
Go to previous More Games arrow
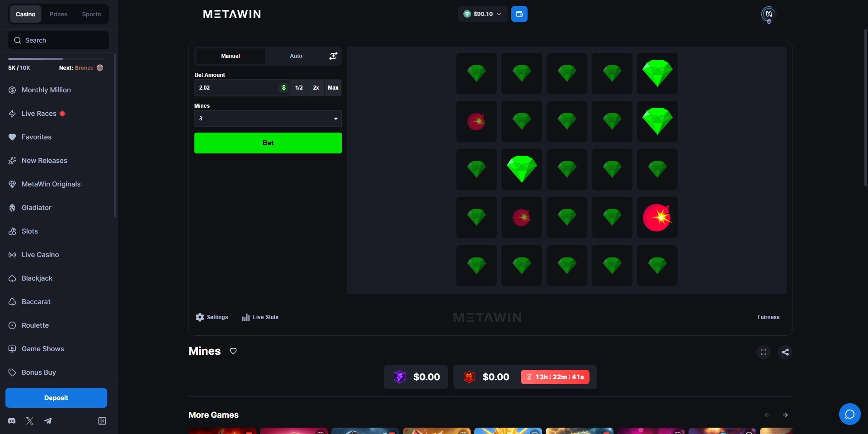coord(767,415)
